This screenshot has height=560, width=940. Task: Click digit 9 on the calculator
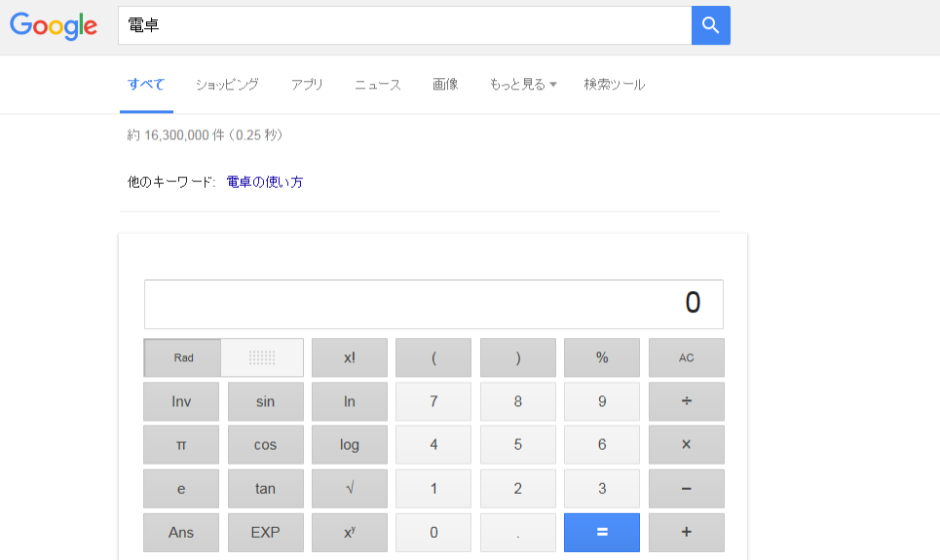click(x=602, y=401)
